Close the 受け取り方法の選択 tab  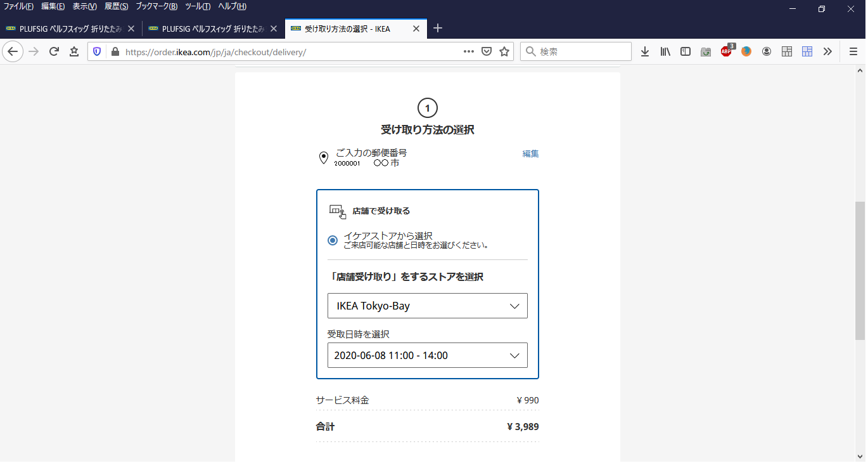(x=416, y=29)
